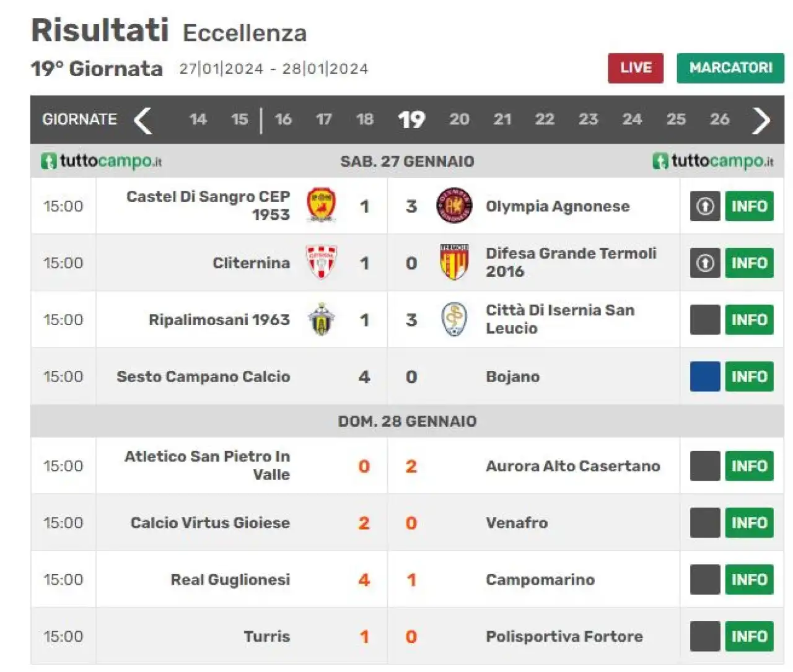This screenshot has height=672, width=793.
Task: Click arrow icon beside Olympia Agnonese INFO
Action: (x=705, y=206)
